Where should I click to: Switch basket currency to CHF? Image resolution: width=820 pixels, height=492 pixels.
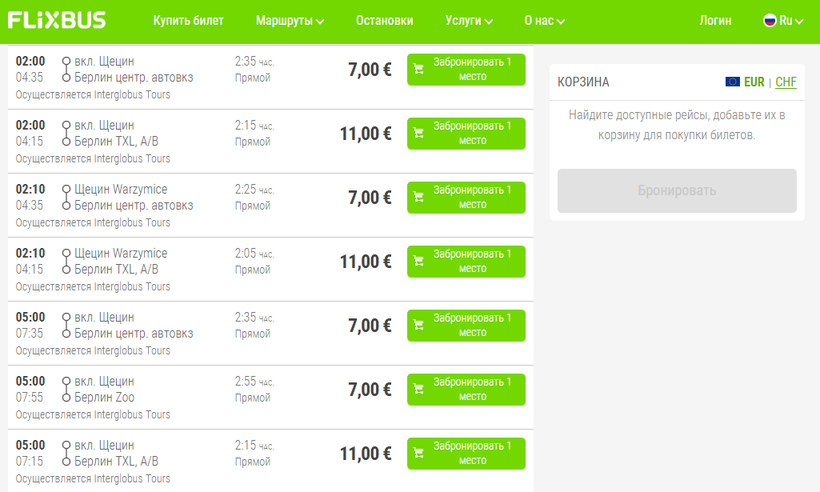(x=786, y=82)
